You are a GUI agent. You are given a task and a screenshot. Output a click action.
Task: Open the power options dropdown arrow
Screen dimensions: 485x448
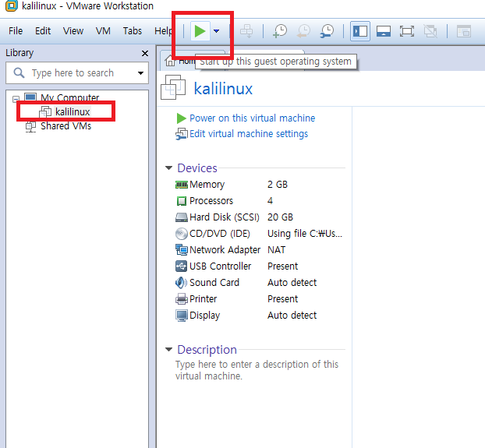click(x=217, y=31)
